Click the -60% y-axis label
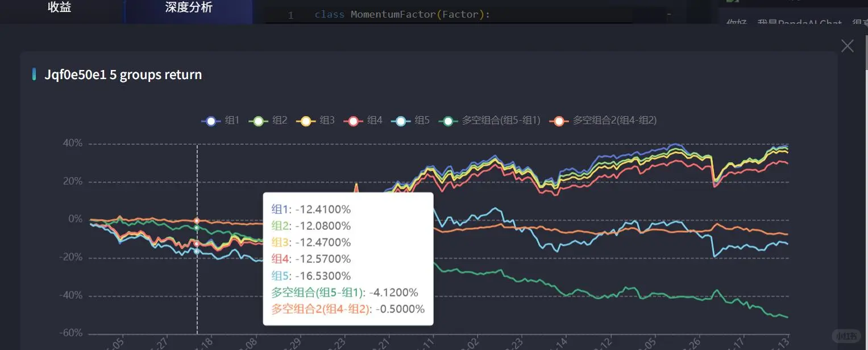 pyautogui.click(x=70, y=333)
